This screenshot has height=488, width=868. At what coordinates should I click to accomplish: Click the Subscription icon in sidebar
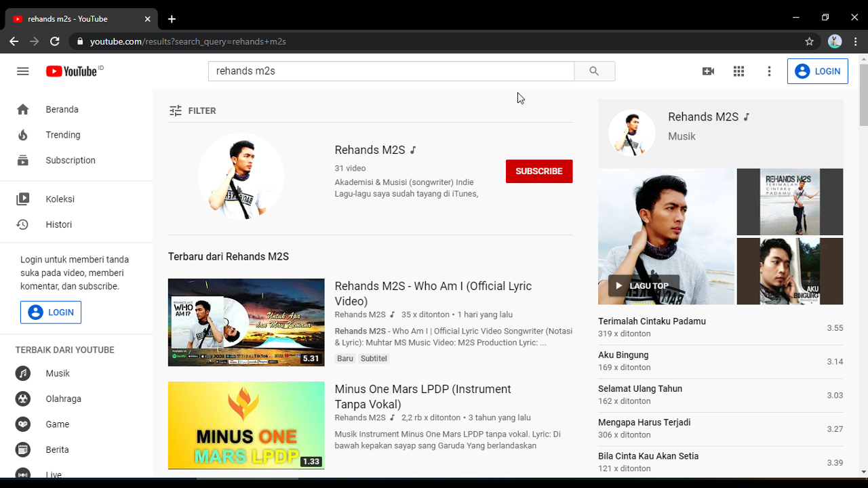click(x=23, y=161)
